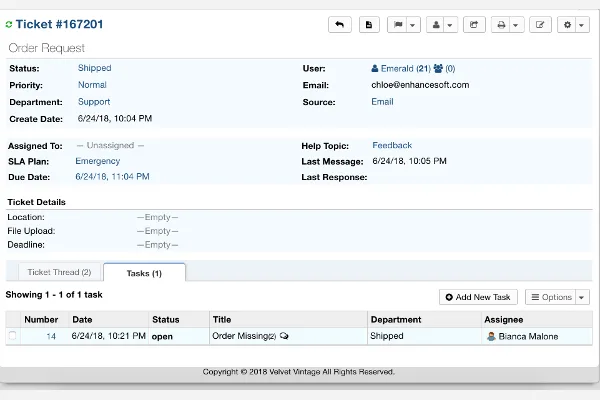Click the assign person icon

click(436, 25)
